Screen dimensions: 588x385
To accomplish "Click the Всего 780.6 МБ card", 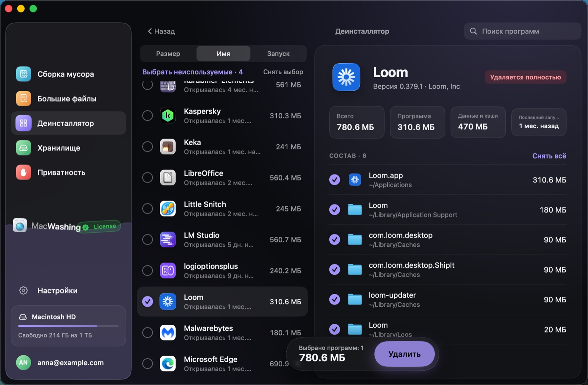I will [x=357, y=122].
